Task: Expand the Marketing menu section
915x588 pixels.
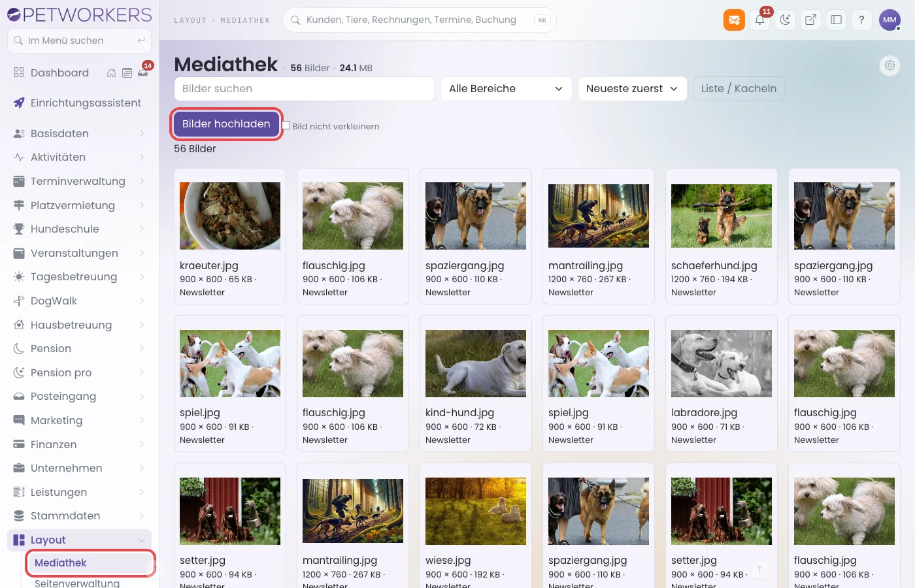Action: point(79,420)
